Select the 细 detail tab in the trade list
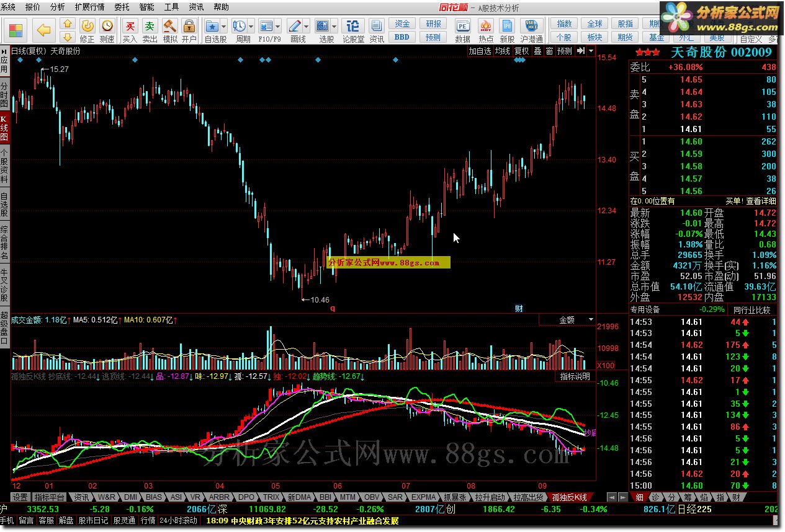Image resolution: width=785 pixels, height=532 pixels. click(639, 497)
